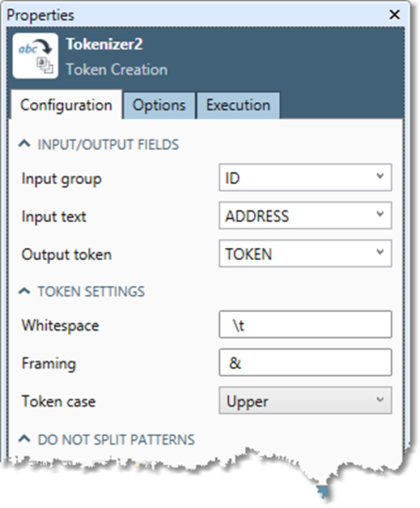
Task: Switch to the Configuration tab
Action: [x=66, y=105]
